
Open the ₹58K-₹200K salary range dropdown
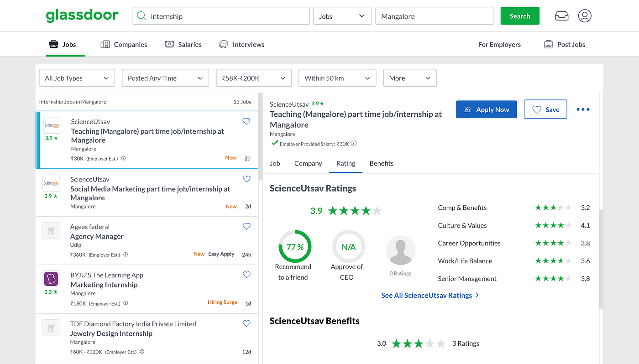point(254,78)
